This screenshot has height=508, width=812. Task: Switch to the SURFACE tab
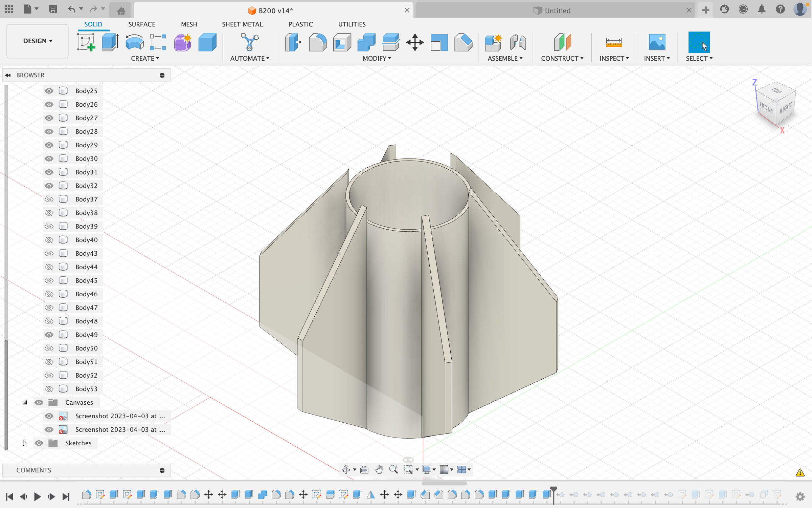141,24
